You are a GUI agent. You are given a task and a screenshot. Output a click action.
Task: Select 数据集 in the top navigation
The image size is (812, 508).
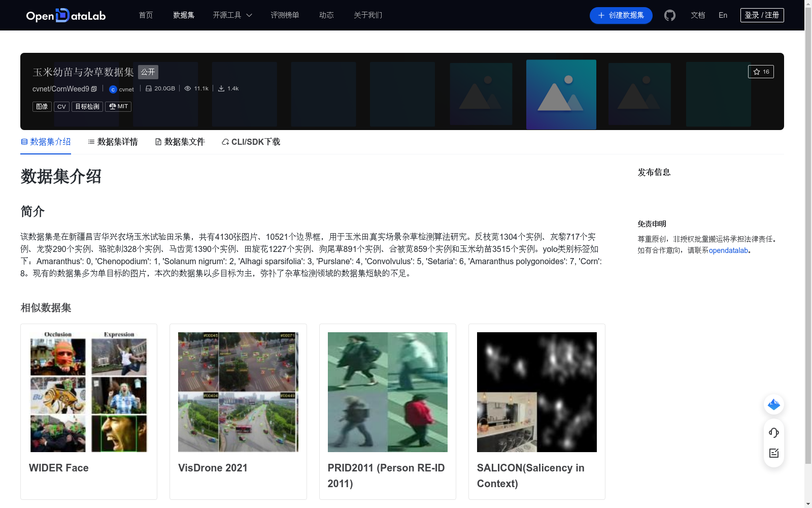(183, 15)
